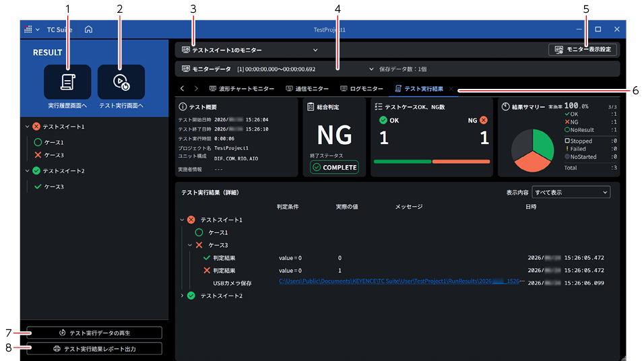Viewport: 644px width, 361px height.
Task: Click the home icon in title bar
Action: point(88,29)
